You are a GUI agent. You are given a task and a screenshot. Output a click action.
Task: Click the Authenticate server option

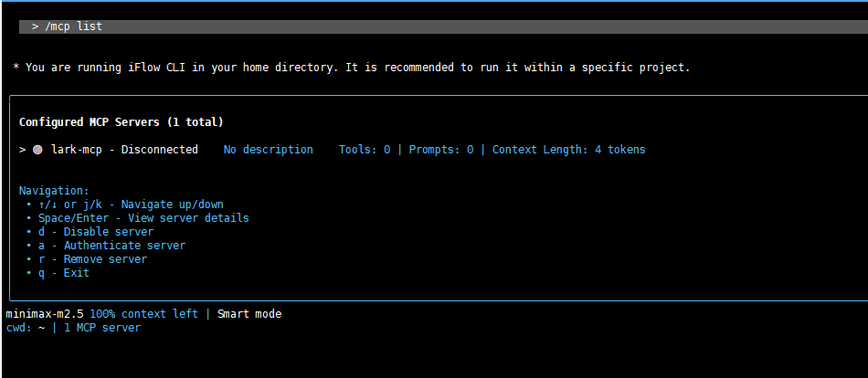click(111, 246)
